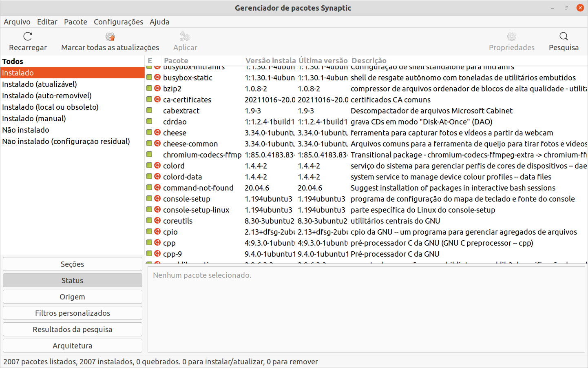588x368 pixels.
Task: Select Não instalado (configuração residual)
Action: (73, 141)
